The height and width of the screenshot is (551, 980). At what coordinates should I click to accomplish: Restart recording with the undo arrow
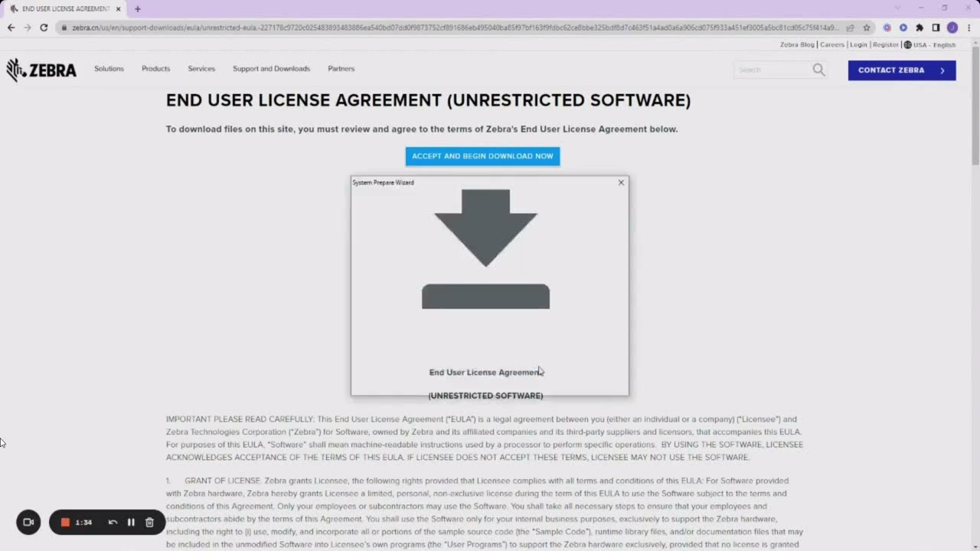tap(113, 522)
